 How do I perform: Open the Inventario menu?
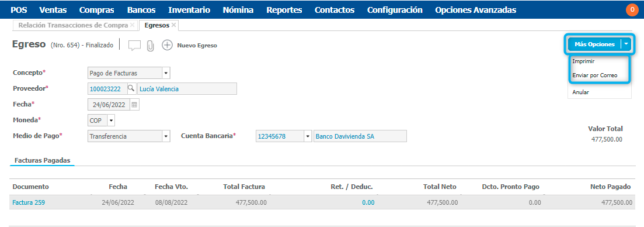click(x=189, y=10)
